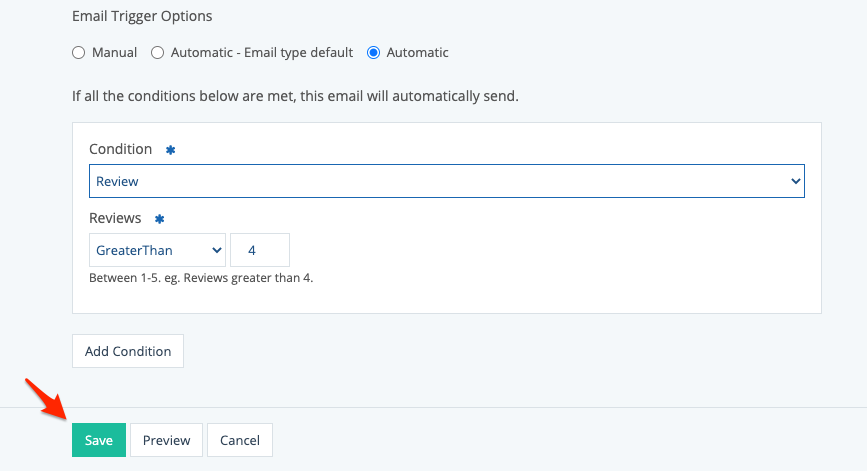Open the email Preview
The image size is (867, 471).
click(x=166, y=440)
